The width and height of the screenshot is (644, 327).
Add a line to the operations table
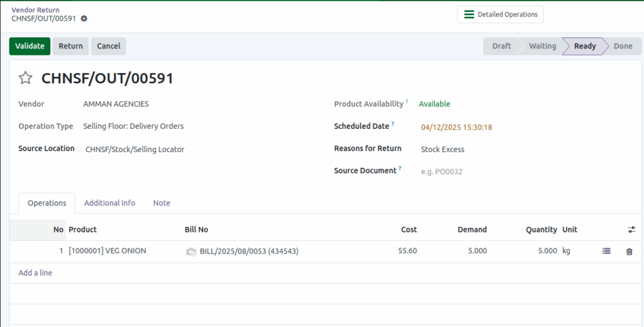coord(35,273)
